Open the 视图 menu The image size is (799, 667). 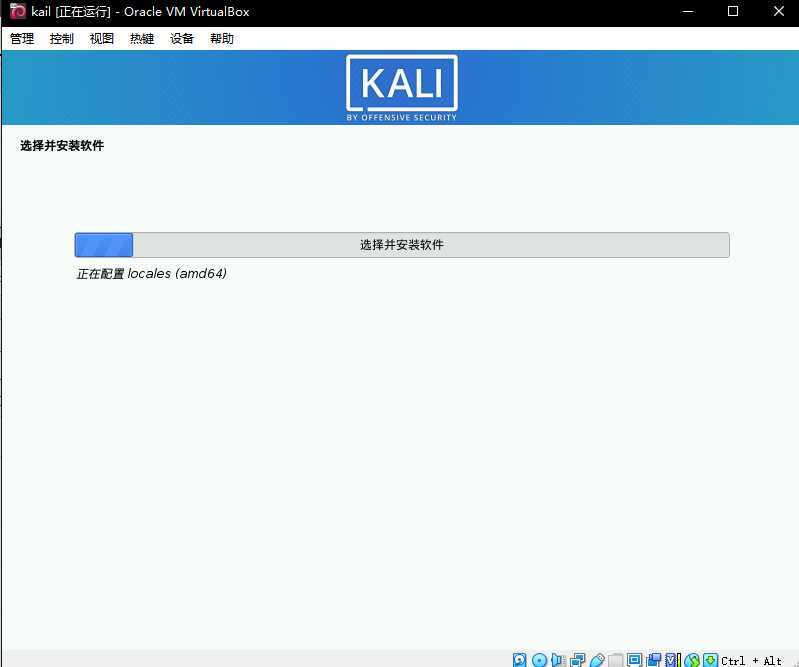click(101, 39)
